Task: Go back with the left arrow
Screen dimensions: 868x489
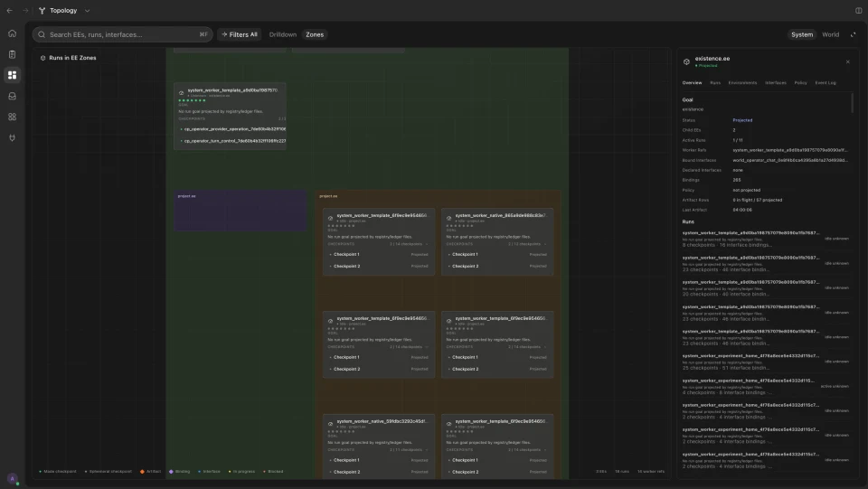Action: tap(9, 11)
